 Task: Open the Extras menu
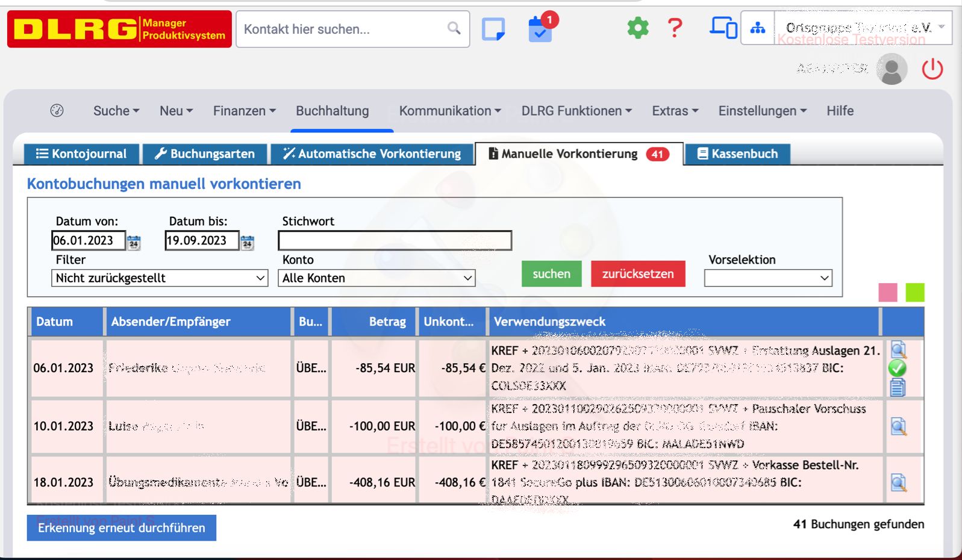point(675,111)
